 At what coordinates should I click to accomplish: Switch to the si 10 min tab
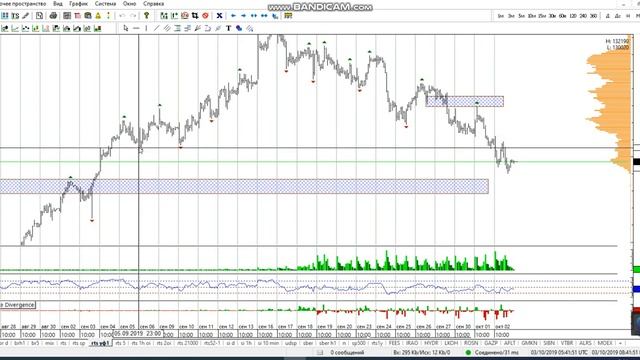point(269,343)
